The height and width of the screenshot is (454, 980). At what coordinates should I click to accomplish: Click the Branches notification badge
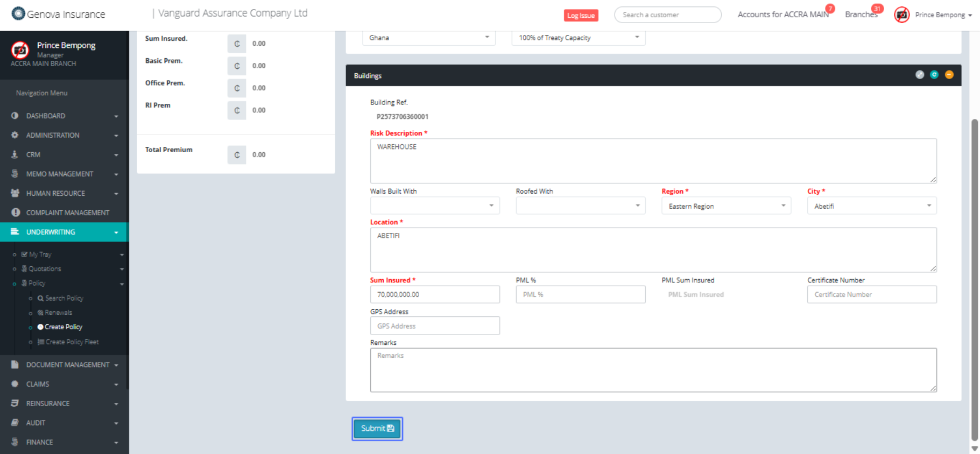(877, 9)
